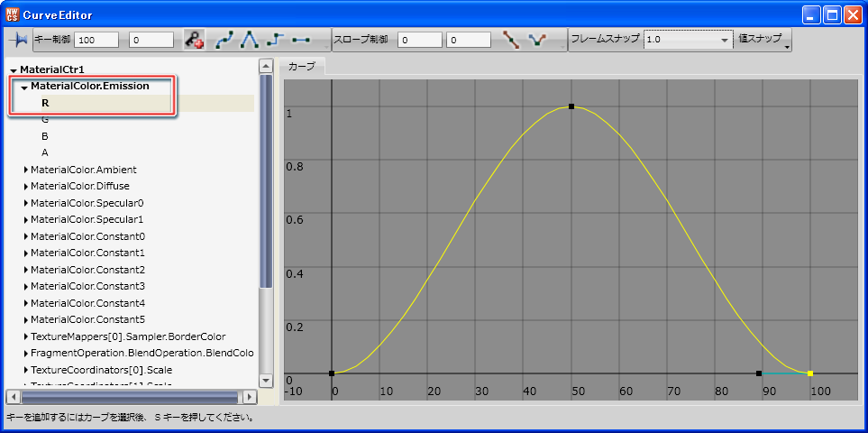The image size is (868, 433).
Task: Click the add key icon
Action: (x=194, y=40)
